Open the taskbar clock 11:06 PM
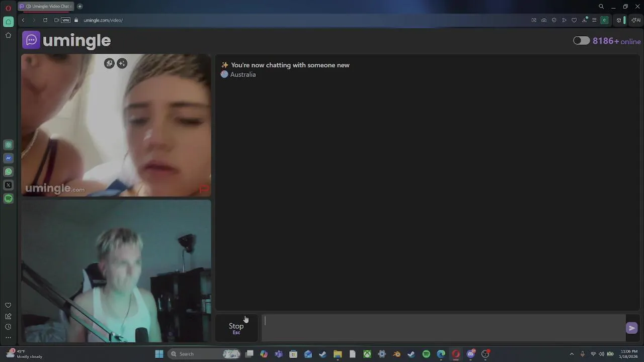This screenshot has height=362, width=644. coord(629,354)
